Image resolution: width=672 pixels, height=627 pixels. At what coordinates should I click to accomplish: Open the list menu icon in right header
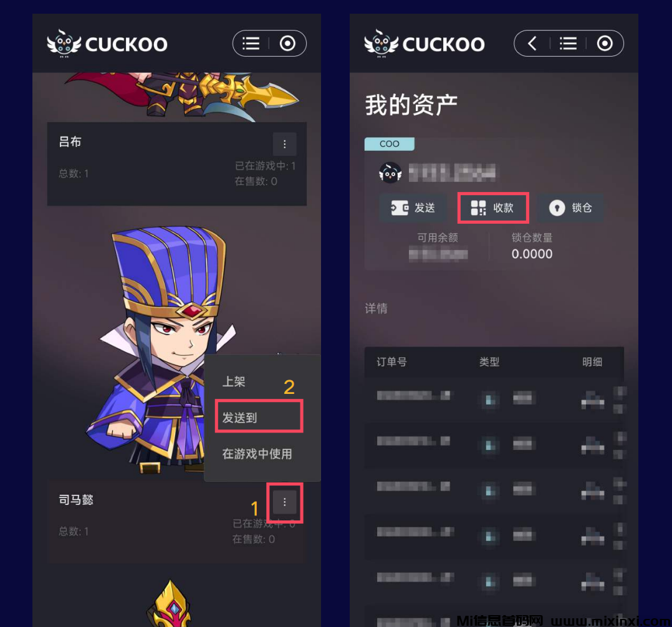568,43
